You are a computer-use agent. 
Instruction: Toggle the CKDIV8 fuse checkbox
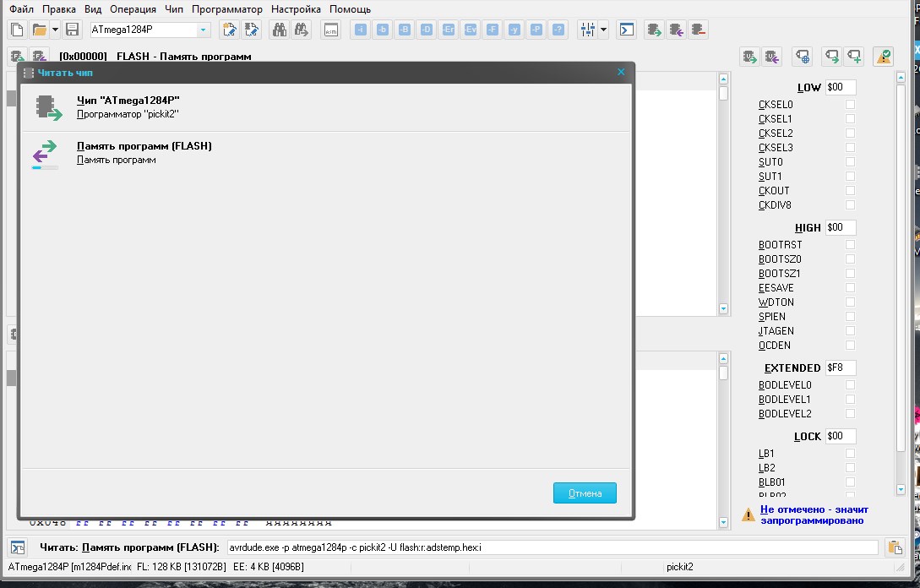850,204
